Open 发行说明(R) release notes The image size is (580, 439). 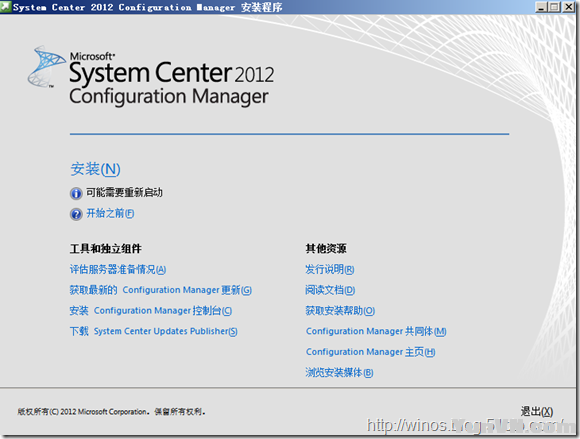(x=330, y=270)
